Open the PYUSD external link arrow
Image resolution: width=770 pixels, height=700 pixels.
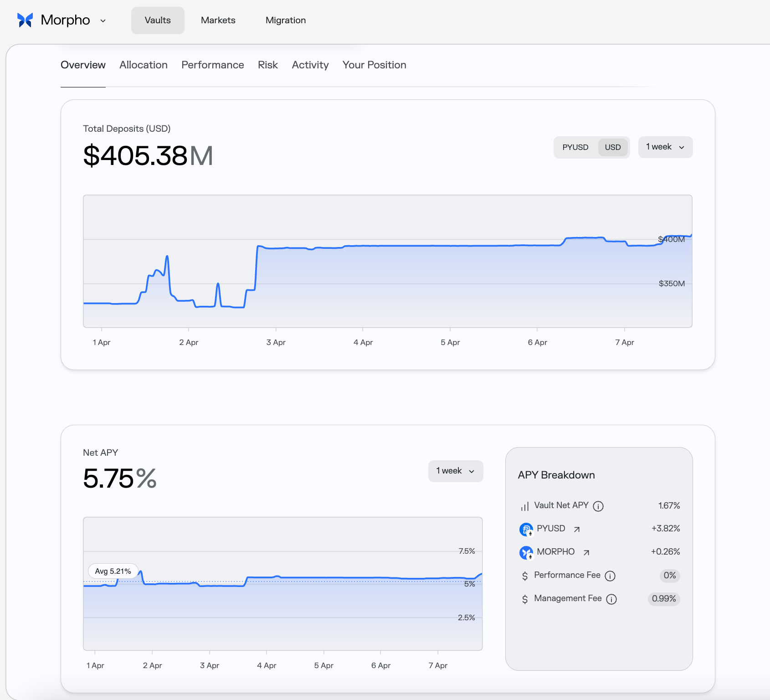pyautogui.click(x=577, y=529)
